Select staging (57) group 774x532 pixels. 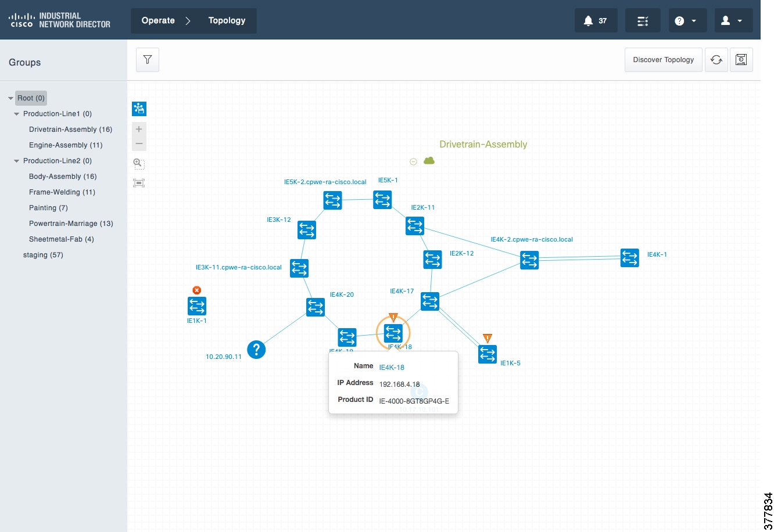tap(43, 255)
